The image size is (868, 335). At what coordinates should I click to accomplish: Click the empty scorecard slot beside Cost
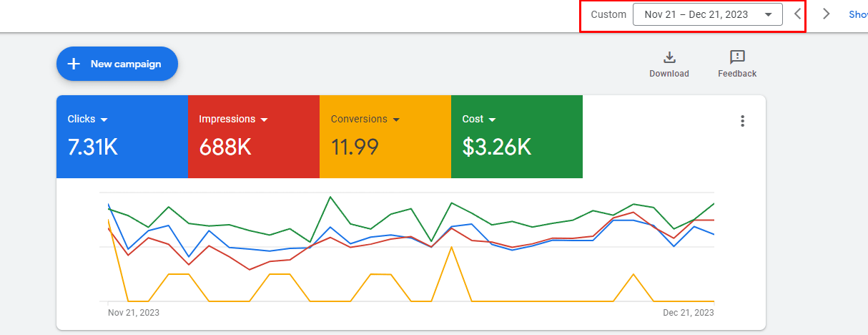click(651, 136)
